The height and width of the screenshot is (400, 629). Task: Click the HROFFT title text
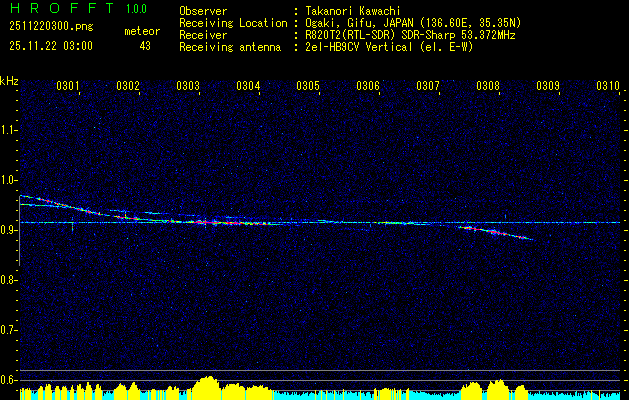click(62, 8)
